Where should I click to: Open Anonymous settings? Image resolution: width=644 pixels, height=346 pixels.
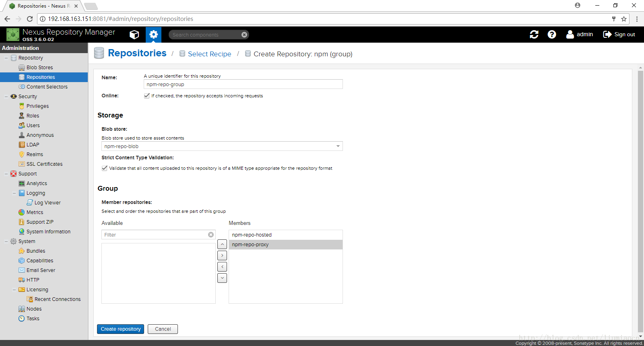point(40,135)
